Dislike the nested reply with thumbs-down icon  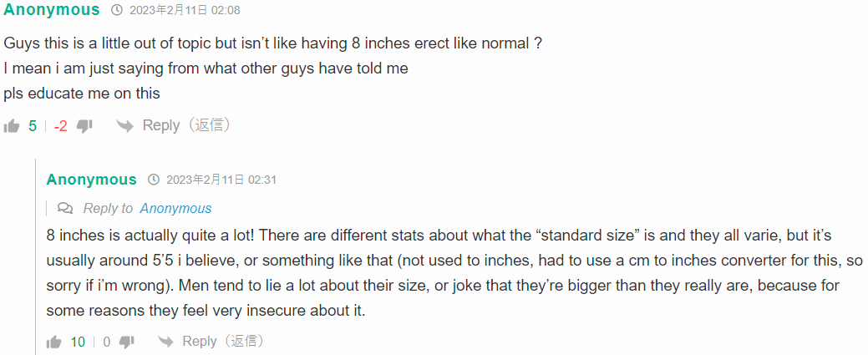coord(127,342)
